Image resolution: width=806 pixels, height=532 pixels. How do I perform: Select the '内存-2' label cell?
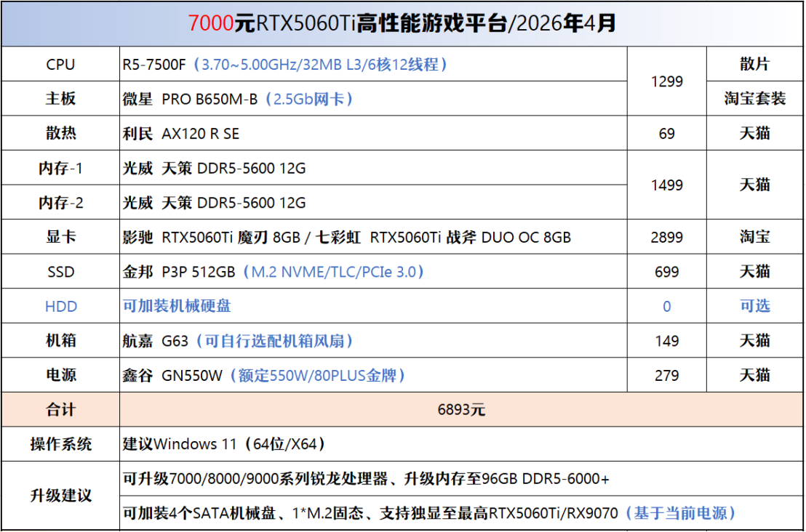(x=60, y=202)
